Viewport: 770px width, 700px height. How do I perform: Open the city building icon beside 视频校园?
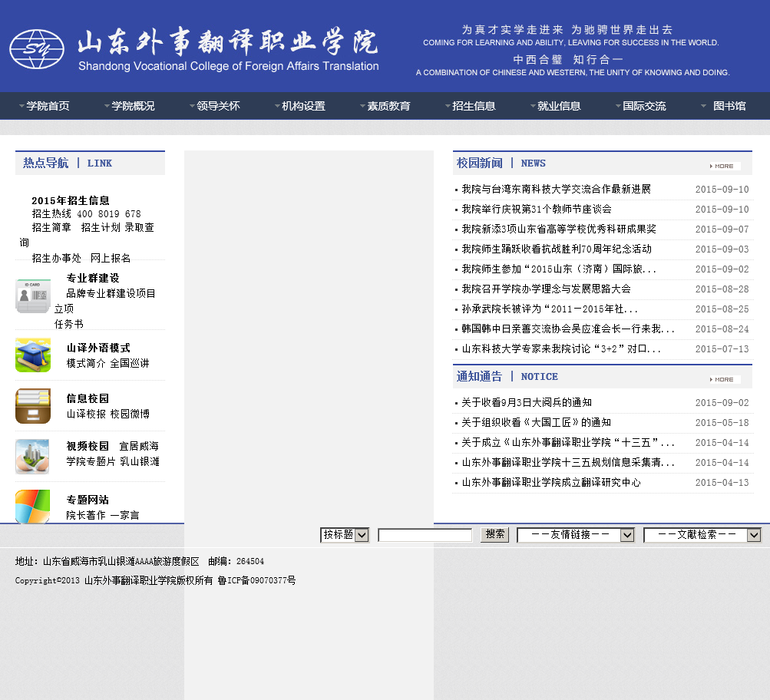coord(32,457)
